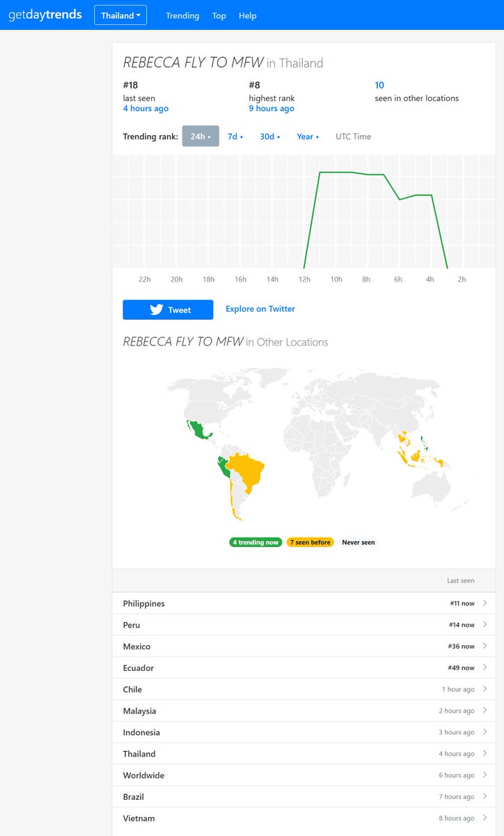Open the Trending nav item
This screenshot has height=836, width=504.
click(x=182, y=15)
